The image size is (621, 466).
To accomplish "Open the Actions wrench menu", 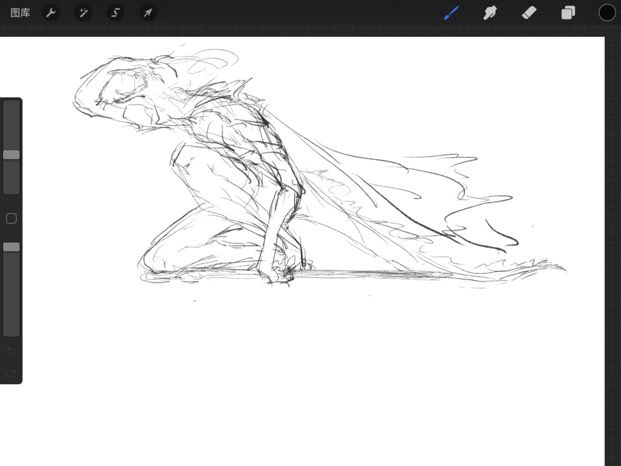I will tap(51, 13).
